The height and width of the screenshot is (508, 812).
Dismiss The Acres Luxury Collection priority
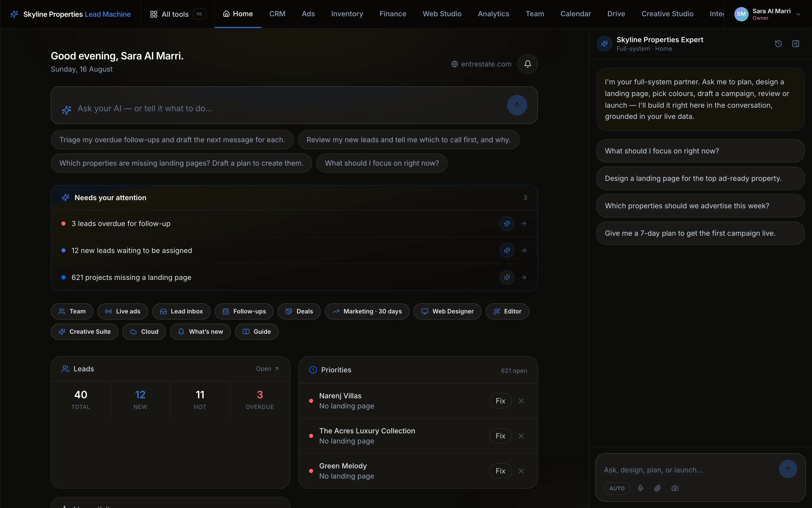pos(521,436)
